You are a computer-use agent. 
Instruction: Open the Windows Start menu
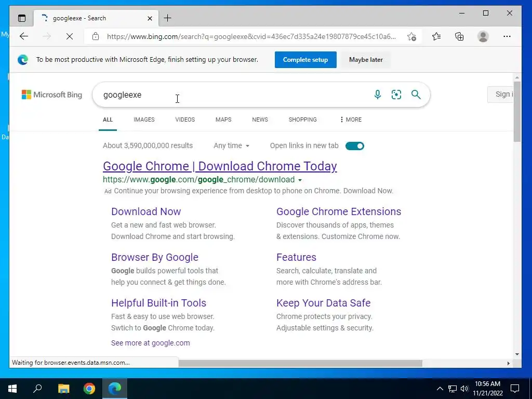[12, 389]
